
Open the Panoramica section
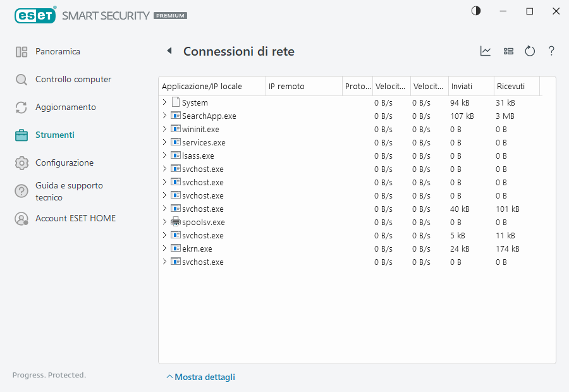pyautogui.click(x=58, y=51)
